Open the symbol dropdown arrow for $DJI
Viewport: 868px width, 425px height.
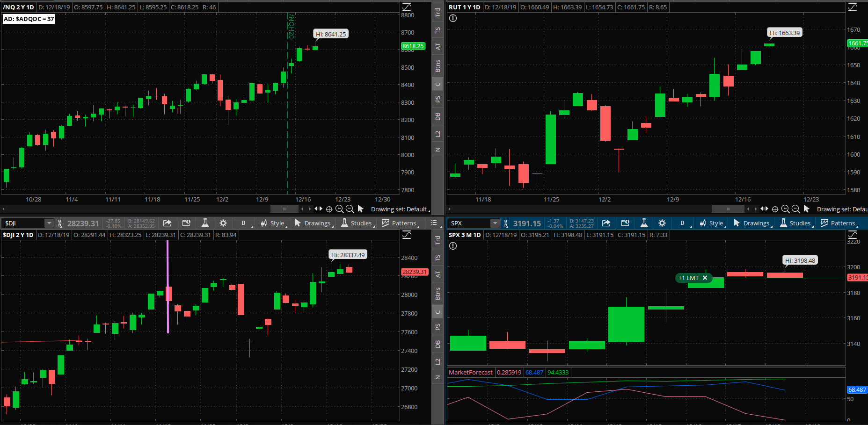pos(49,223)
